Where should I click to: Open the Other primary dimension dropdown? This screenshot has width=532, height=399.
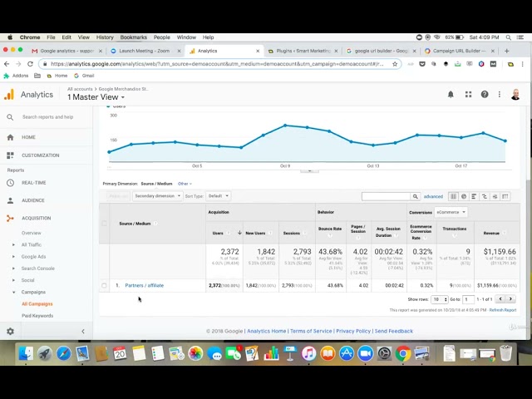pos(185,184)
